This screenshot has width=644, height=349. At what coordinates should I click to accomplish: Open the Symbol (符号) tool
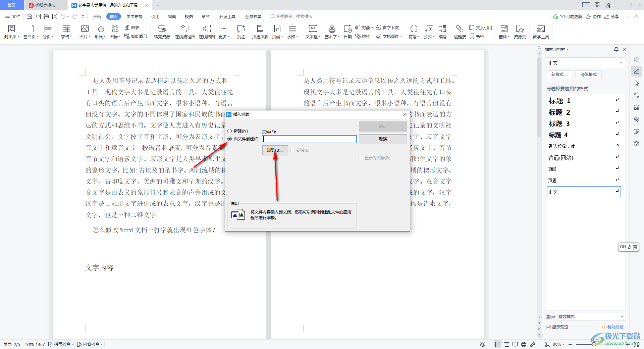pyautogui.click(x=414, y=32)
